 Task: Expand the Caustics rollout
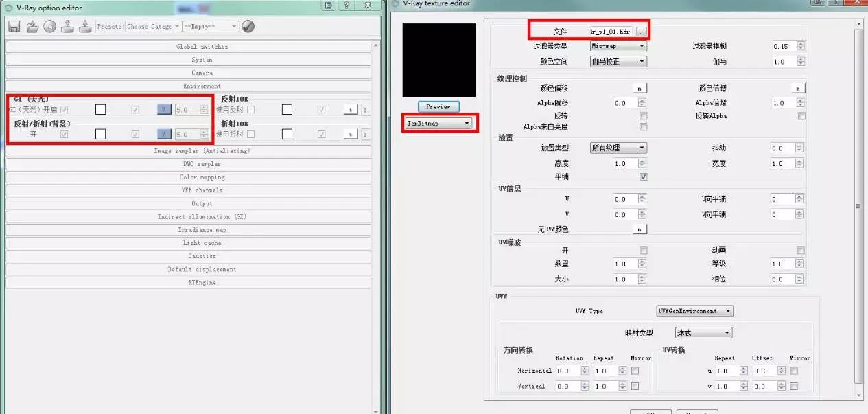pos(188,256)
